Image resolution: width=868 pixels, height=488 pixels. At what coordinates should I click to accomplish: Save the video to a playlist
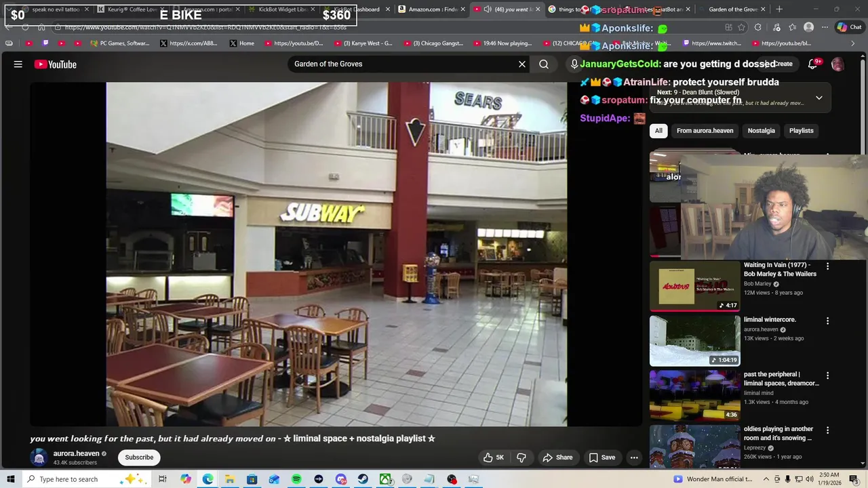[x=602, y=457]
